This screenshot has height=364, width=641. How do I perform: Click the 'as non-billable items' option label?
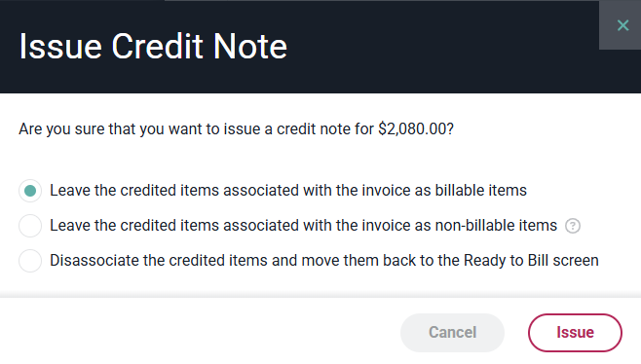(x=303, y=226)
